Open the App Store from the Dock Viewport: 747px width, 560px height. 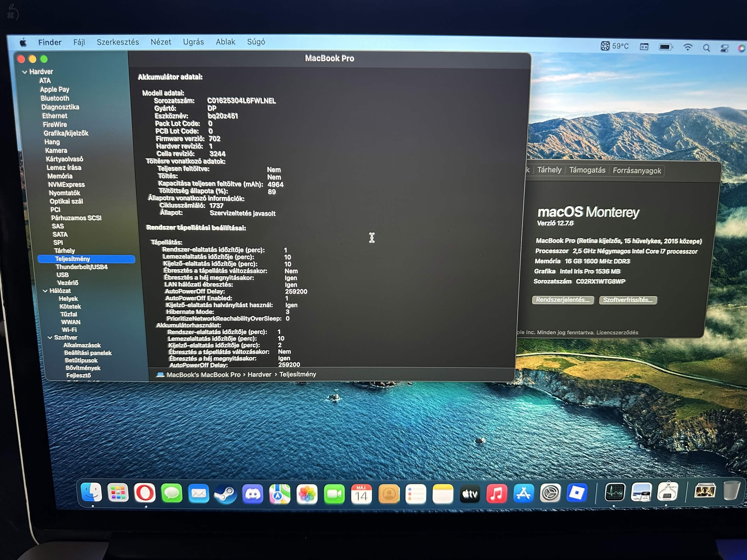(523, 494)
